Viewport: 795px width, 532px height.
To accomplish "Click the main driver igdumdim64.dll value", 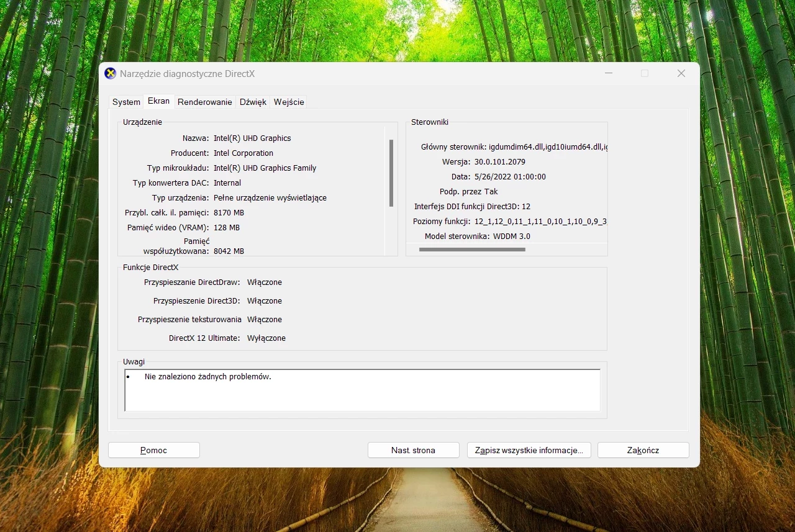I will coord(548,147).
